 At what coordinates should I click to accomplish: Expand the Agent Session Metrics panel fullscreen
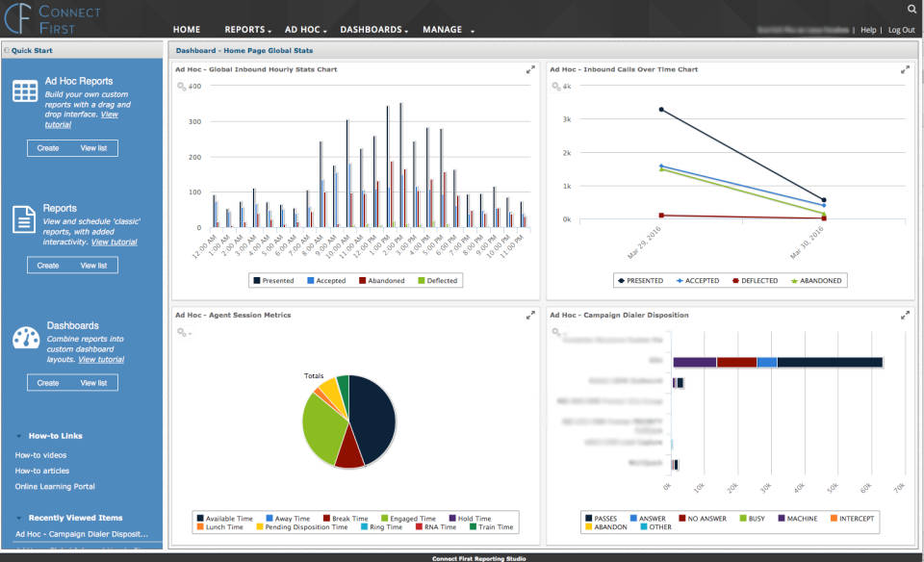point(530,315)
